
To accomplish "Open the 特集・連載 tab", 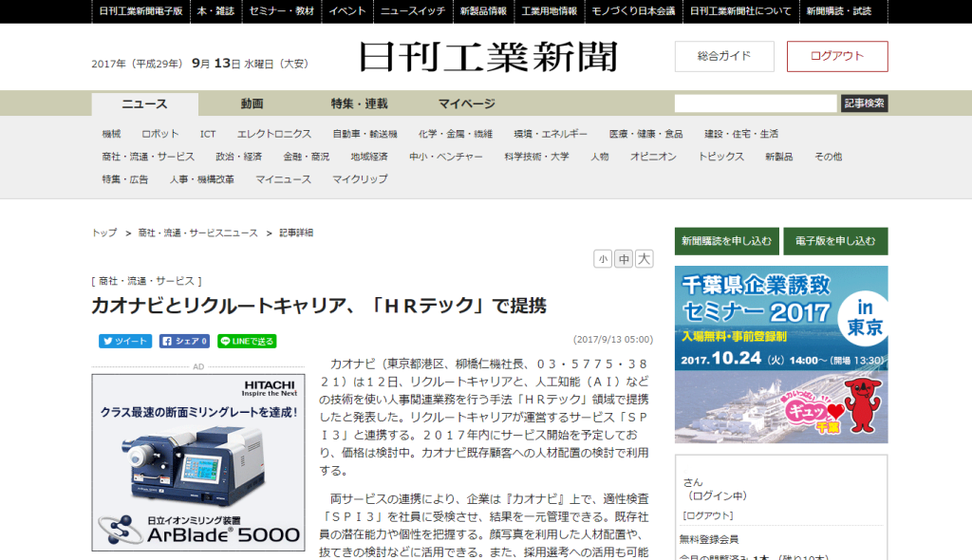I will pyautogui.click(x=360, y=104).
